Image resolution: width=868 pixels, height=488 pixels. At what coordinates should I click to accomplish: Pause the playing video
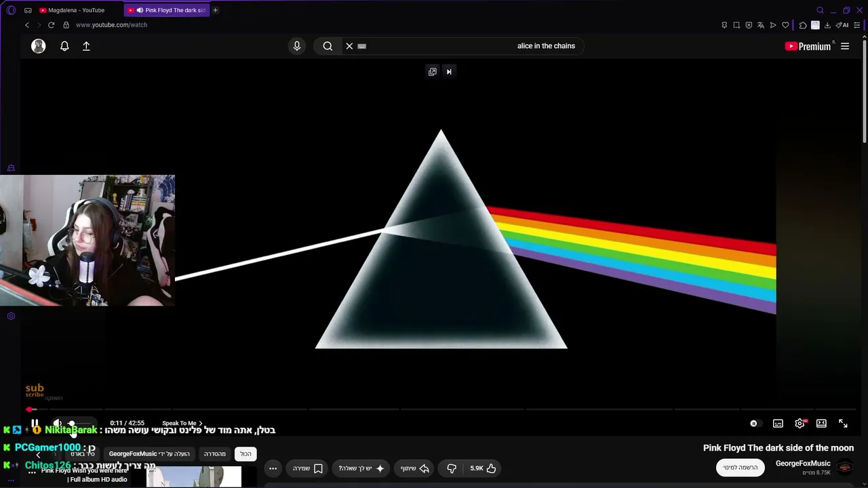[x=35, y=424]
